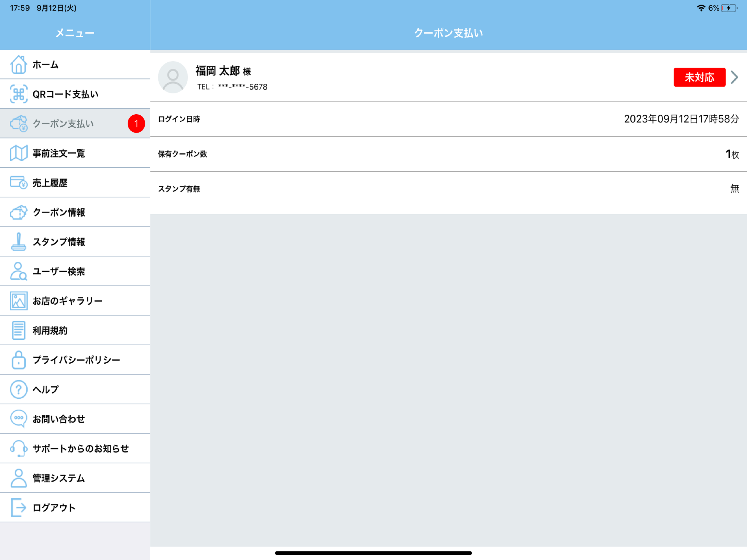Open 管理システム admin entry

click(x=59, y=478)
